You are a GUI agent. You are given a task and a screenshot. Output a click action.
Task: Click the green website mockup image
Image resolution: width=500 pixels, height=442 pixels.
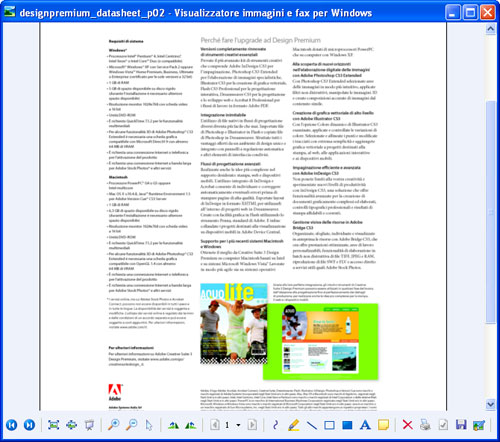pyautogui.click(x=321, y=342)
